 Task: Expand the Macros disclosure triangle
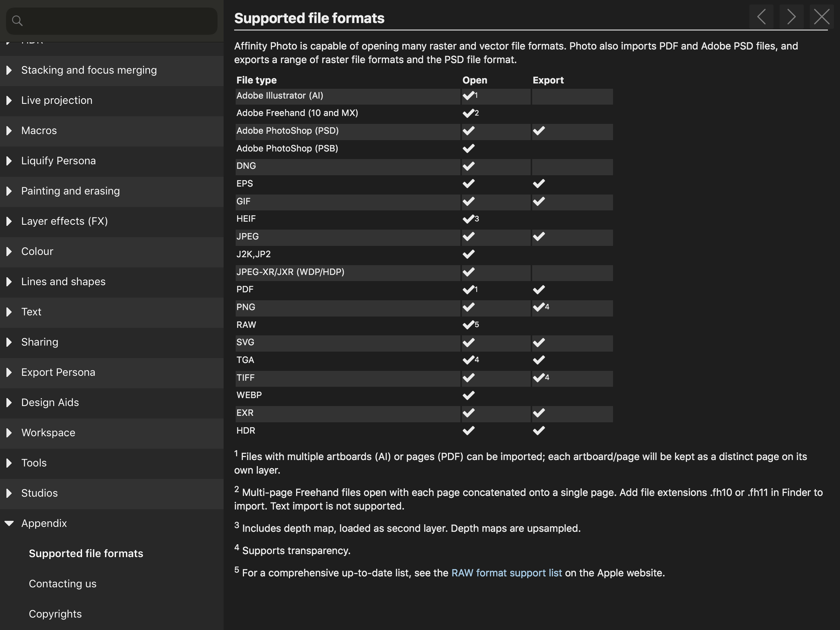pos(9,131)
